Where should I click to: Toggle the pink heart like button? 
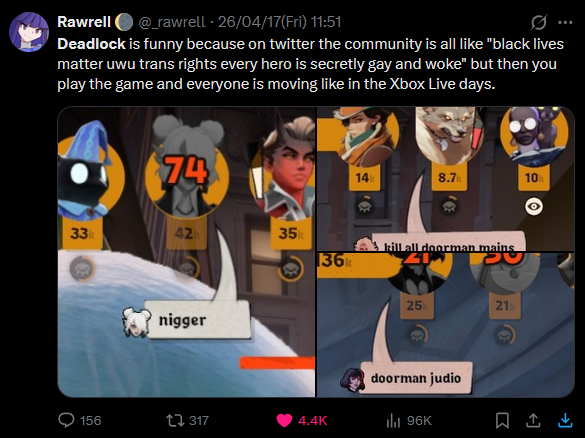(x=284, y=421)
